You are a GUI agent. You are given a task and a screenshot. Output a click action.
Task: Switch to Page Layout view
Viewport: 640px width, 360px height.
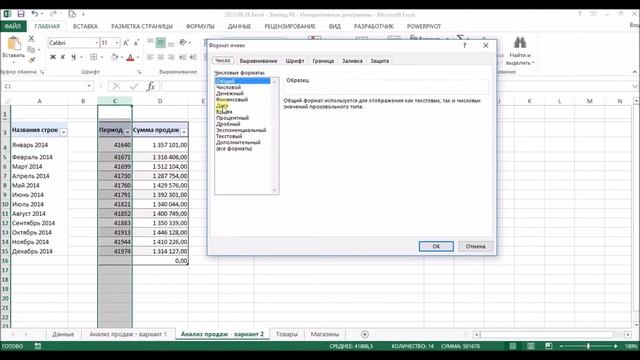pyautogui.click(x=531, y=346)
